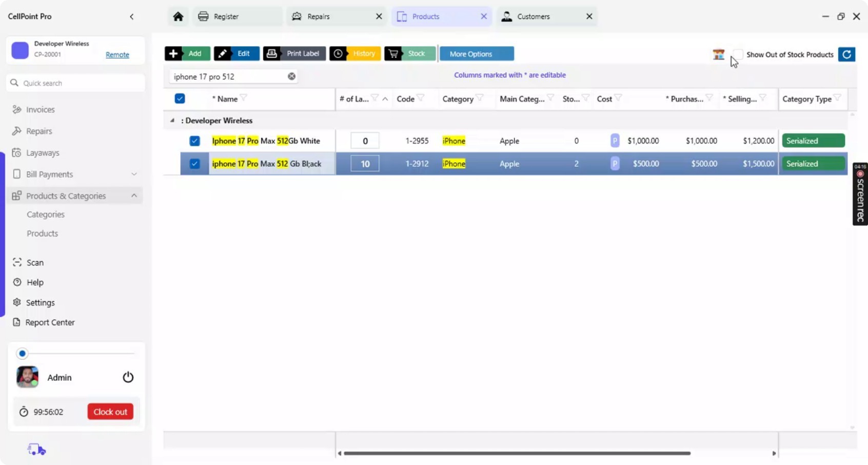Open Layaways from the sidebar
The height and width of the screenshot is (465, 868).
click(x=43, y=153)
